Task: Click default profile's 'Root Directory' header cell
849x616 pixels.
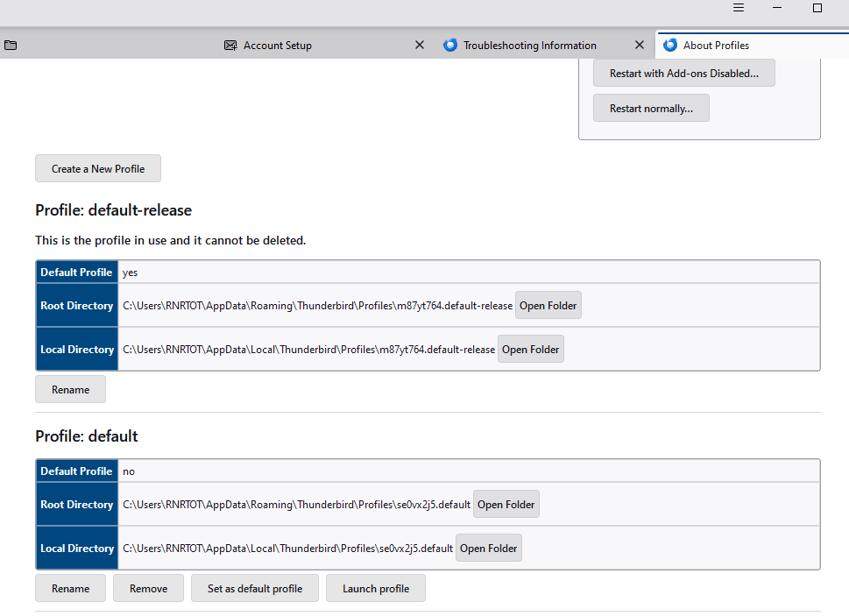Action: pos(77,504)
